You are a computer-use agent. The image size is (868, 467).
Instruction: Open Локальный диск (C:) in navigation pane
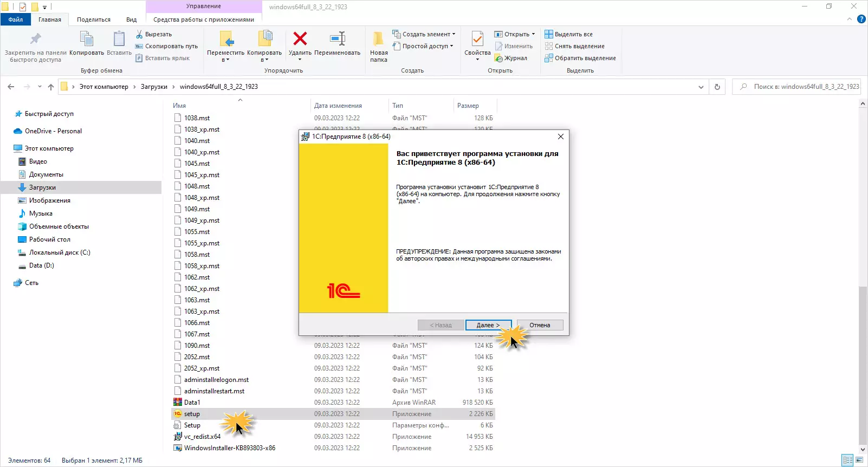pos(60,252)
